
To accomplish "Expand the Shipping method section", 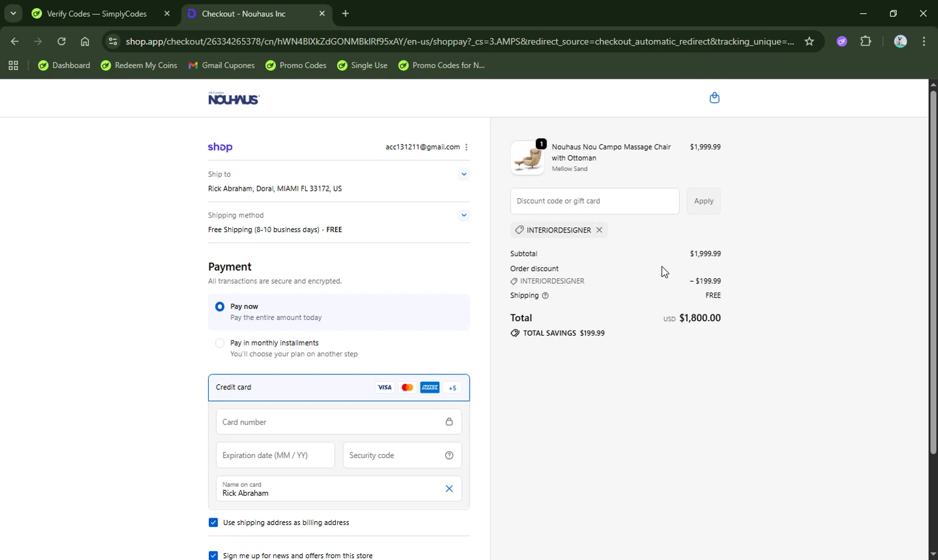I will (463, 216).
